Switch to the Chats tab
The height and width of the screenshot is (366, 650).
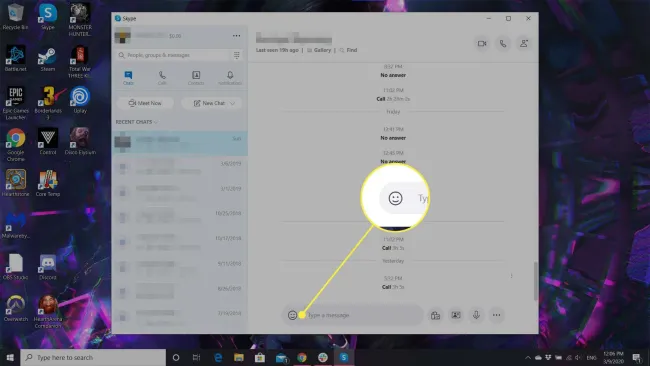pyautogui.click(x=128, y=78)
